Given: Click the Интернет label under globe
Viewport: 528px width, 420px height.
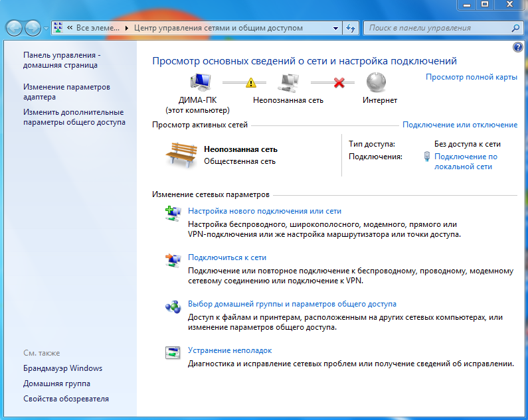Looking at the screenshot, I should tap(379, 100).
